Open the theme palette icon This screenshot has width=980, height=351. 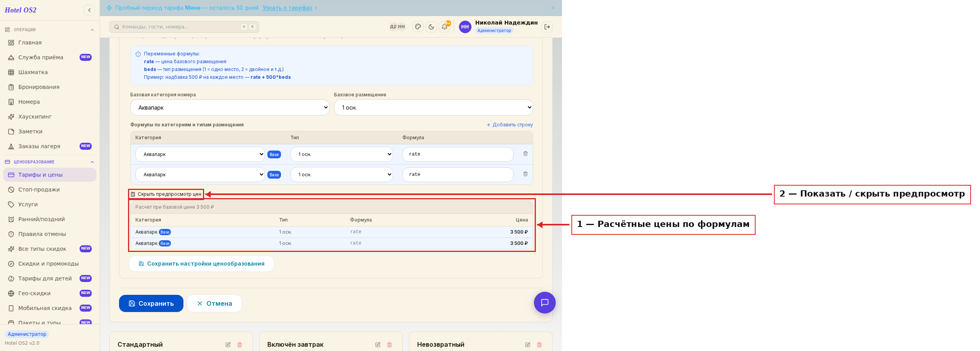tap(418, 27)
